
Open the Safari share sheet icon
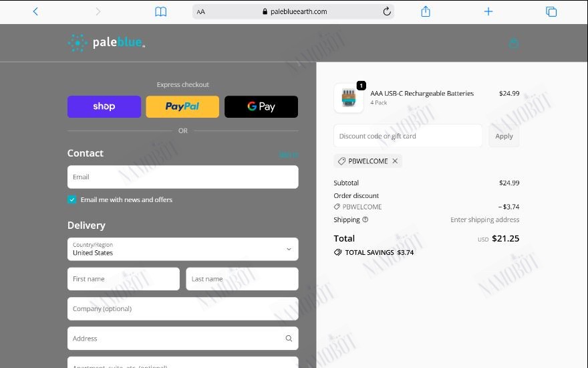coord(425,11)
